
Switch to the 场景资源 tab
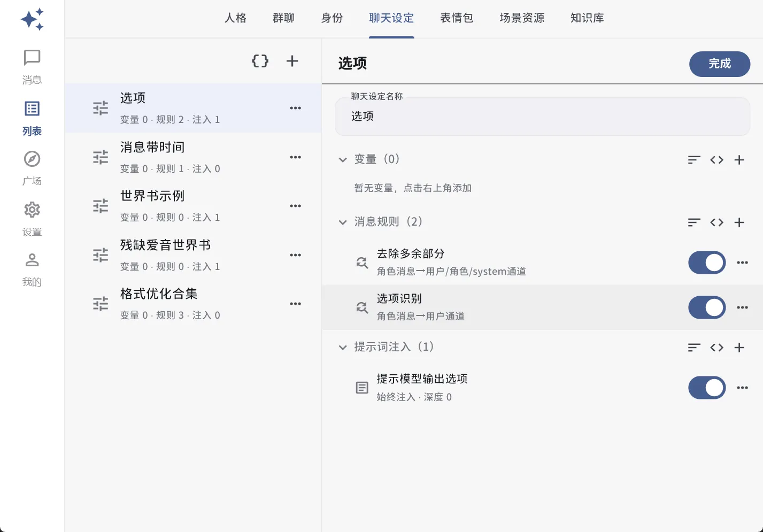522,18
